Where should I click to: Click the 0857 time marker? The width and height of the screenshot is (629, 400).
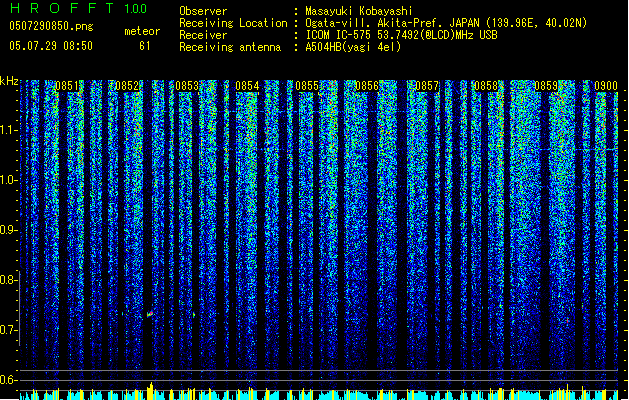tap(427, 86)
